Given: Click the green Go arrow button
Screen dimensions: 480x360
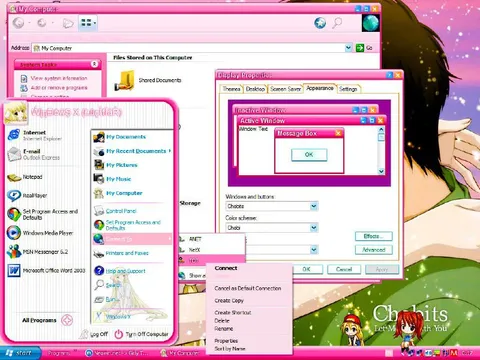Looking at the screenshot, I should (x=360, y=48).
